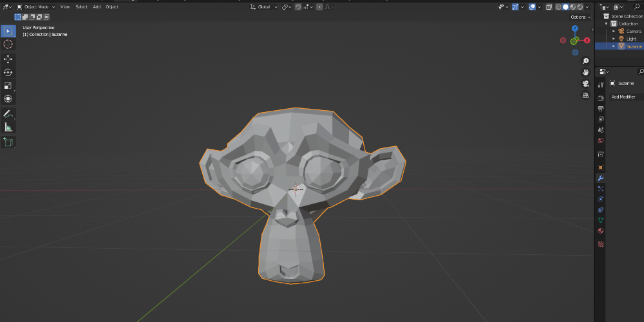644x322 pixels.
Task: Open the Collection properties tab
Action: 600,154
